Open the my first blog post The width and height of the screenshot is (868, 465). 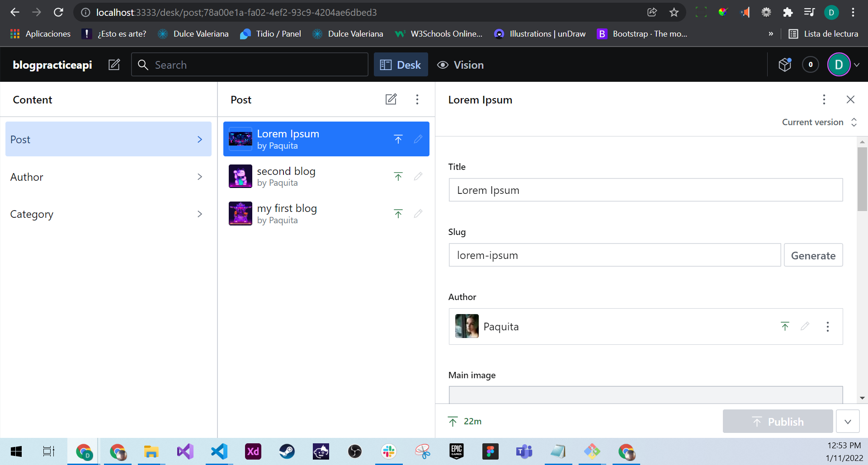point(326,213)
